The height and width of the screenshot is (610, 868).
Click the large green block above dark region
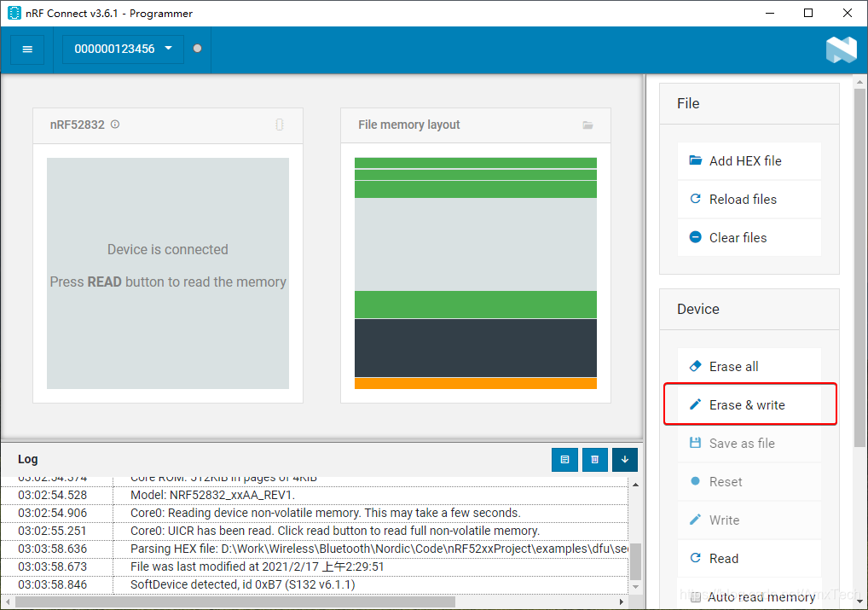(x=476, y=305)
